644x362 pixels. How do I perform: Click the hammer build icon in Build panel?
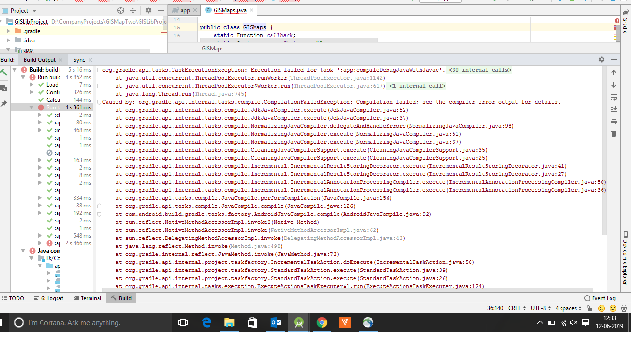4,73
